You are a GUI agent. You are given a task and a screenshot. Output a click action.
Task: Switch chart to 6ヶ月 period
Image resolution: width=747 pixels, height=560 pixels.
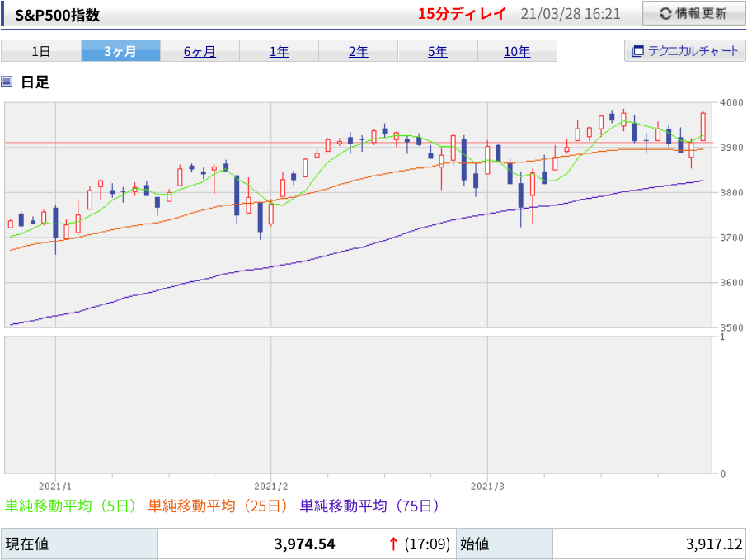(x=200, y=51)
